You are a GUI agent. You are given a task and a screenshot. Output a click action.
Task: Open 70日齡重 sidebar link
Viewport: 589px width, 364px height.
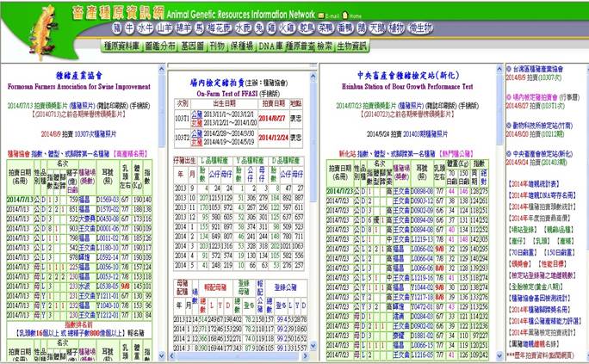(x=523, y=252)
